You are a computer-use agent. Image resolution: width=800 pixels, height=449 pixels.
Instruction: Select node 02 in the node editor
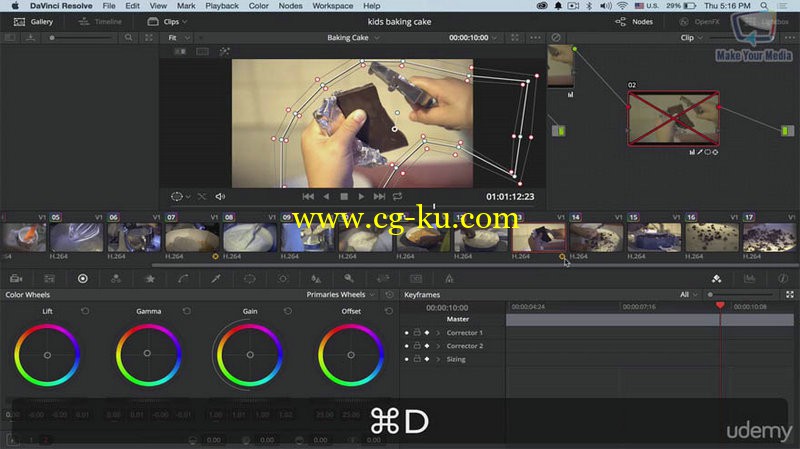(x=673, y=118)
